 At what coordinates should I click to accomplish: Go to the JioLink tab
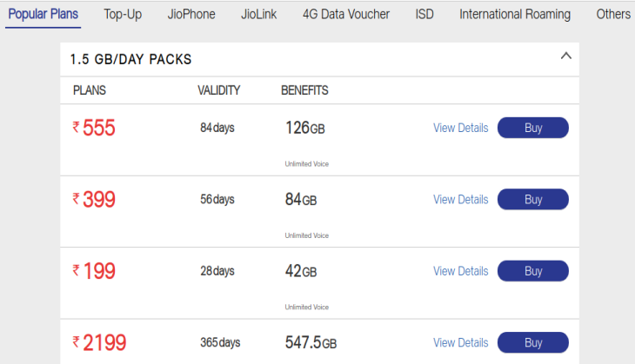(x=258, y=15)
